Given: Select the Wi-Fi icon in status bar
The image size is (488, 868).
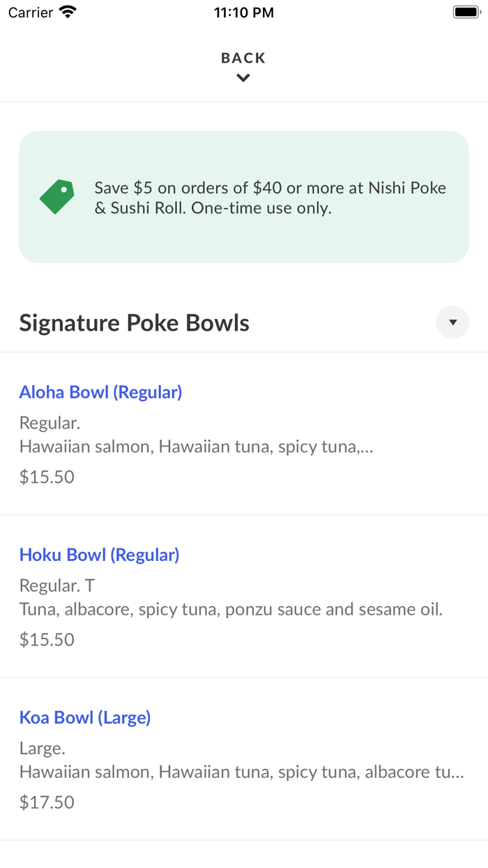Looking at the screenshot, I should (68, 11).
